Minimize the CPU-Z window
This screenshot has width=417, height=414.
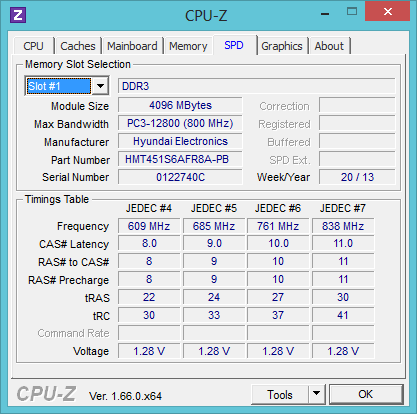click(325, 14)
